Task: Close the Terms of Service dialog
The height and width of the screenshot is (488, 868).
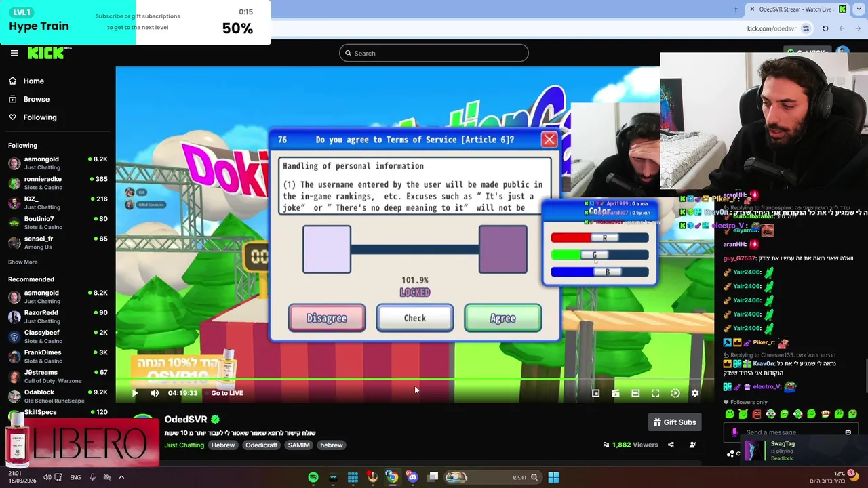Action: tap(549, 140)
